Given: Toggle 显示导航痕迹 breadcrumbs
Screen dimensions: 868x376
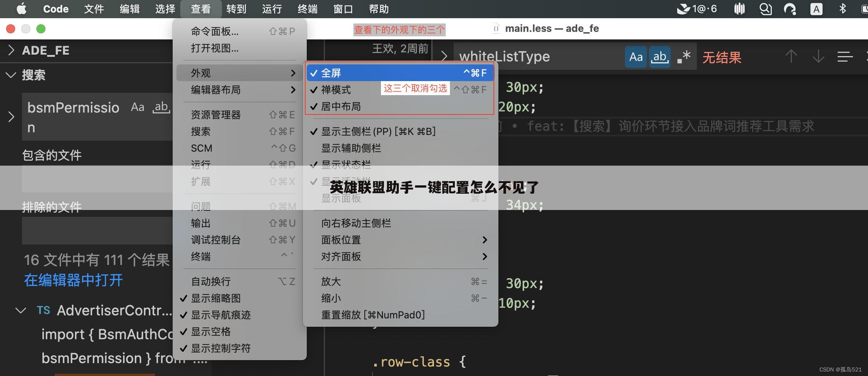Looking at the screenshot, I should click(x=240, y=315).
